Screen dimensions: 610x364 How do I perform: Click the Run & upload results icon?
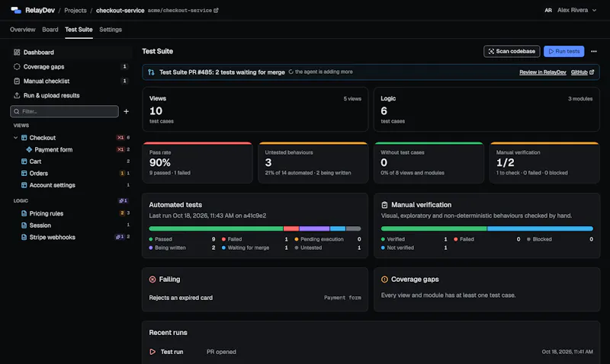click(17, 95)
